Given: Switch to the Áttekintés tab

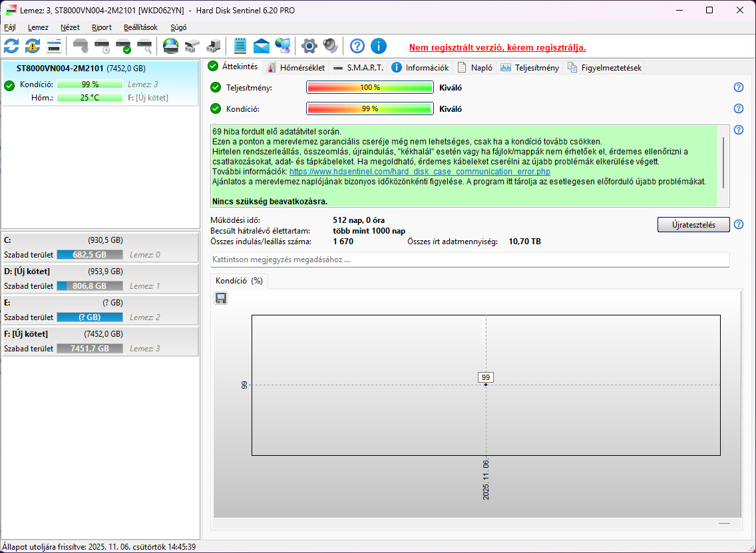Looking at the screenshot, I should point(234,67).
